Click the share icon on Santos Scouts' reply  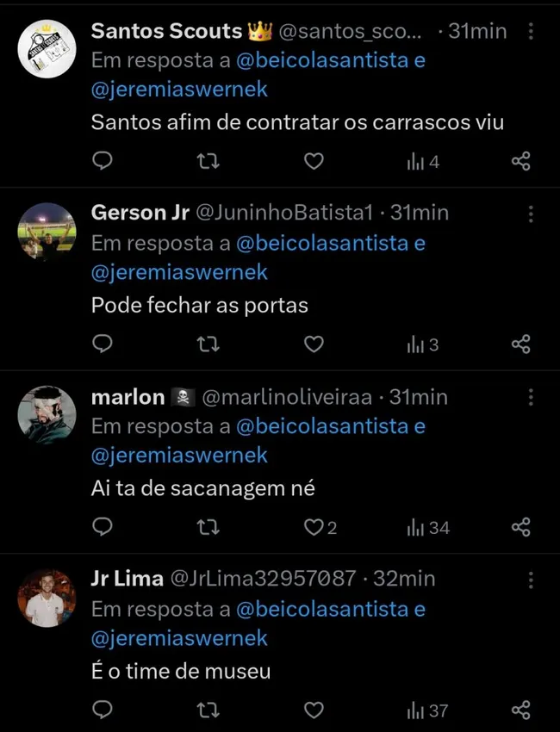520,161
